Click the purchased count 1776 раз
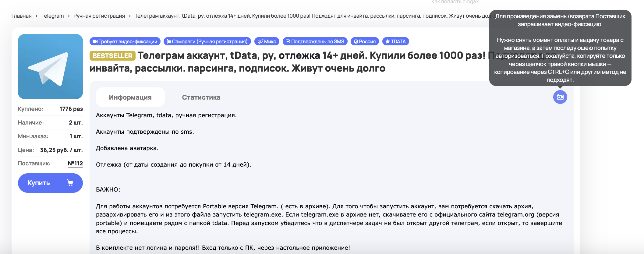The height and width of the screenshot is (254, 644). (71, 109)
